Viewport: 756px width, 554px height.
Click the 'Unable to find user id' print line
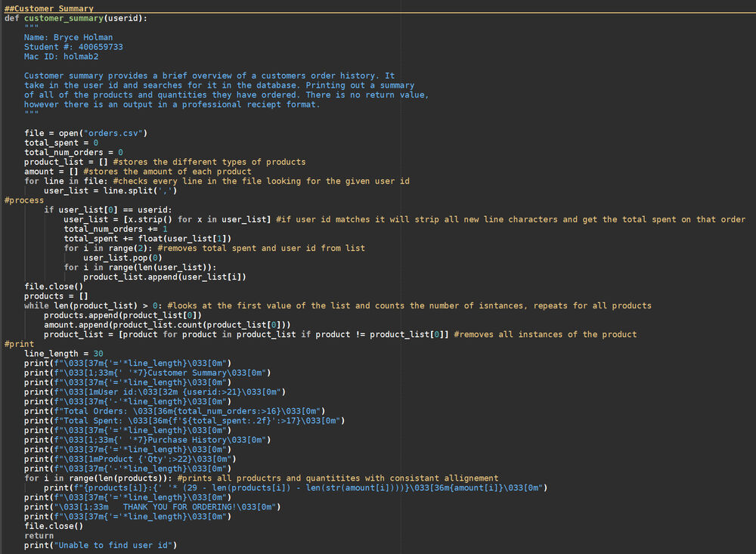point(101,546)
